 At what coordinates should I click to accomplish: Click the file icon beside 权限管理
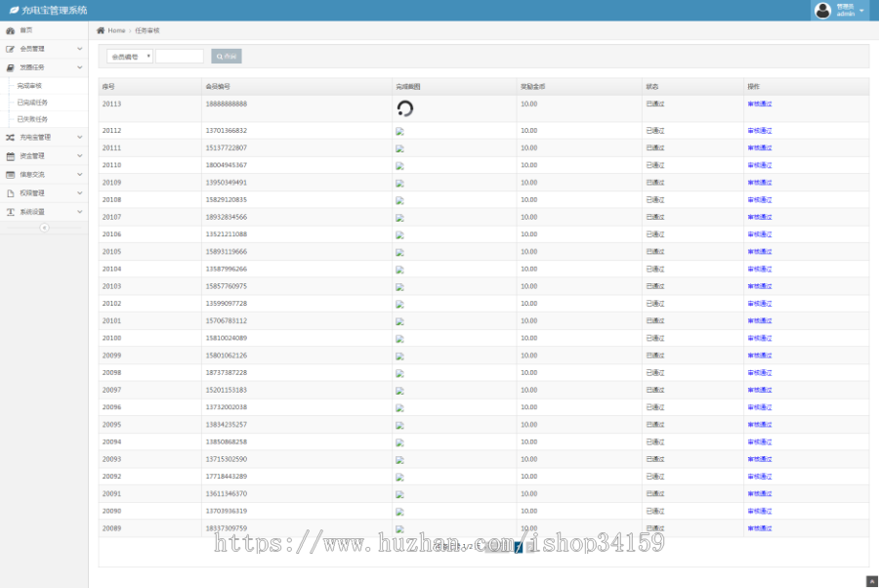[x=10, y=193]
